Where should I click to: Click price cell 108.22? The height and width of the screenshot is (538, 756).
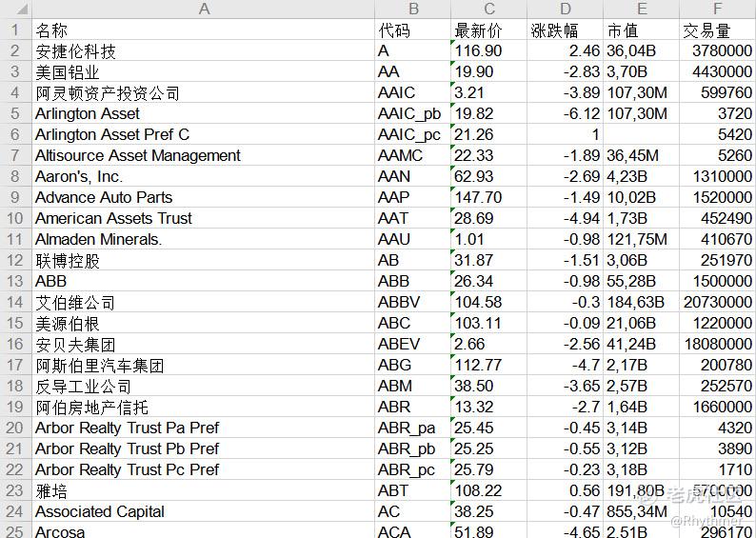488,490
